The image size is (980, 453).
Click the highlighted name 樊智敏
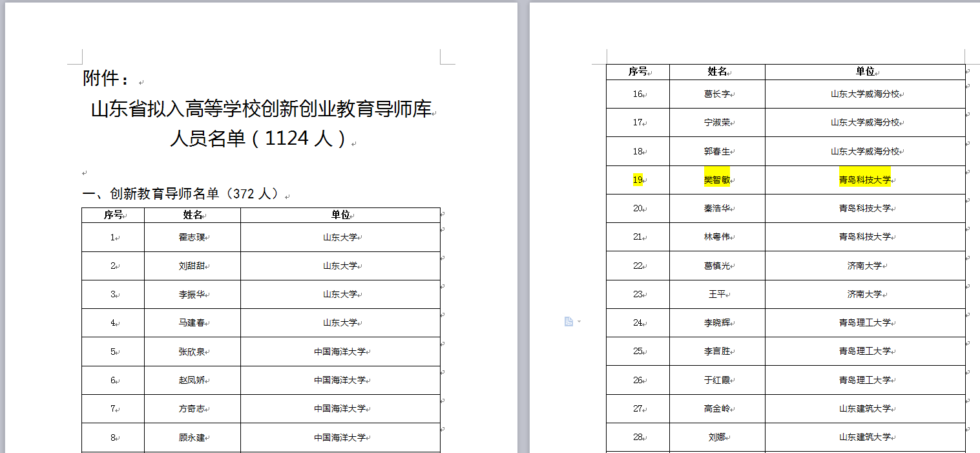point(716,180)
